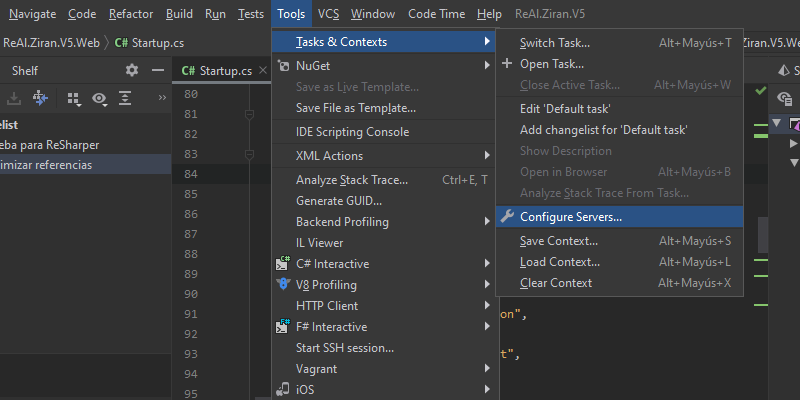The image size is (800, 400).
Task: Click Startup.cs in the breadcrumb
Action: tap(158, 43)
